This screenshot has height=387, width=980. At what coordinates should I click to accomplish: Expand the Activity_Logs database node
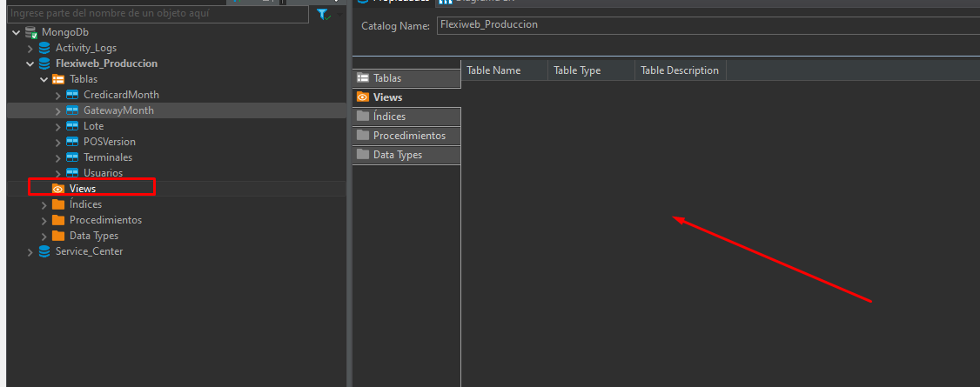30,48
